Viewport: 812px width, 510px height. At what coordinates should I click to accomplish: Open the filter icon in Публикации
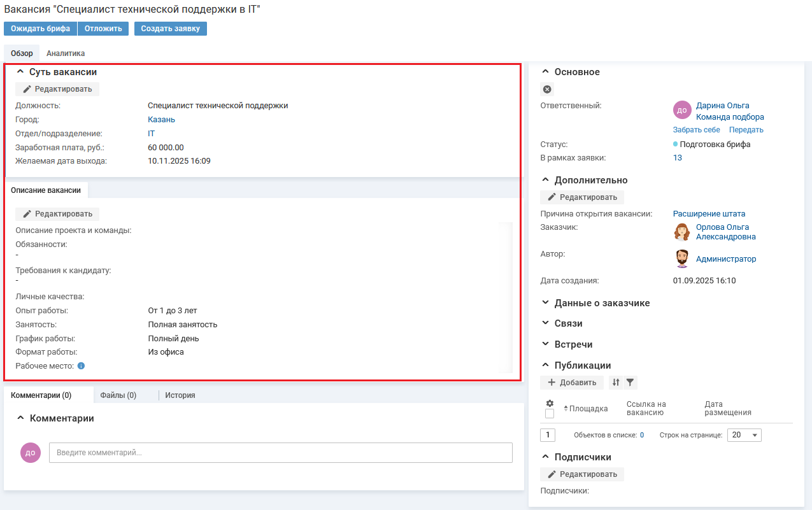630,383
